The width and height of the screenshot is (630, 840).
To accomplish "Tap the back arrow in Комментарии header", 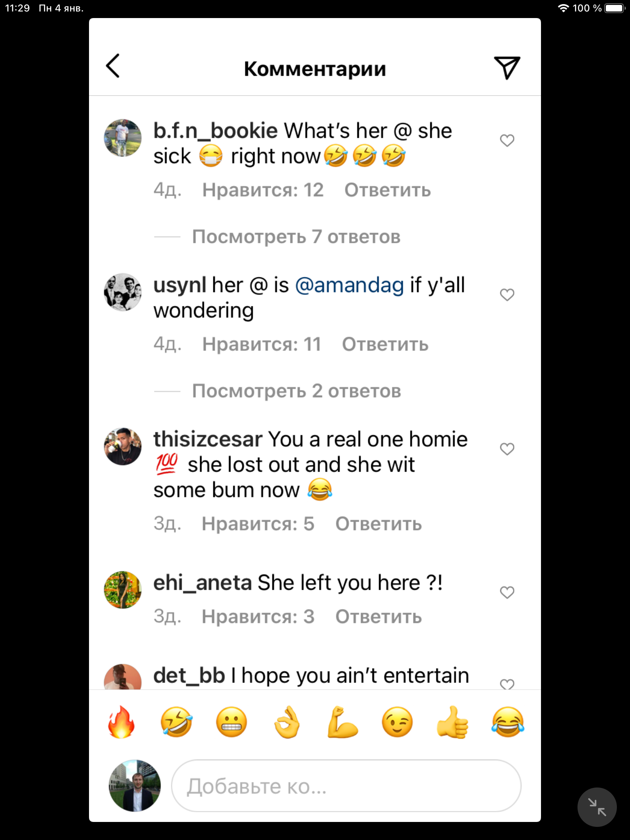I will click(x=113, y=66).
